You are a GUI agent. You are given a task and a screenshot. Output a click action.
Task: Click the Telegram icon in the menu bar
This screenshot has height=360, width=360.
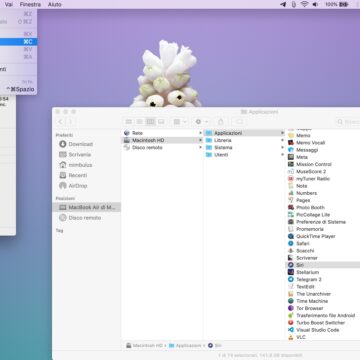tap(283, 4)
